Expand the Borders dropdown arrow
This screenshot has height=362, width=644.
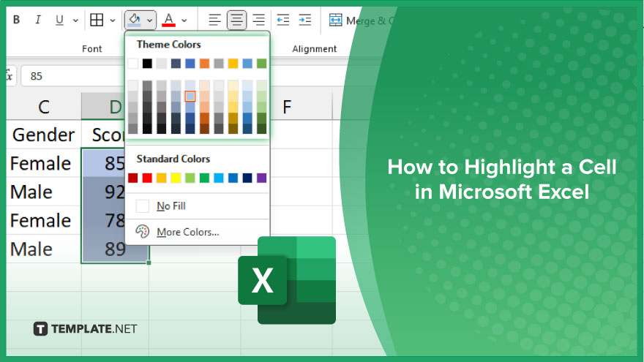[113, 20]
